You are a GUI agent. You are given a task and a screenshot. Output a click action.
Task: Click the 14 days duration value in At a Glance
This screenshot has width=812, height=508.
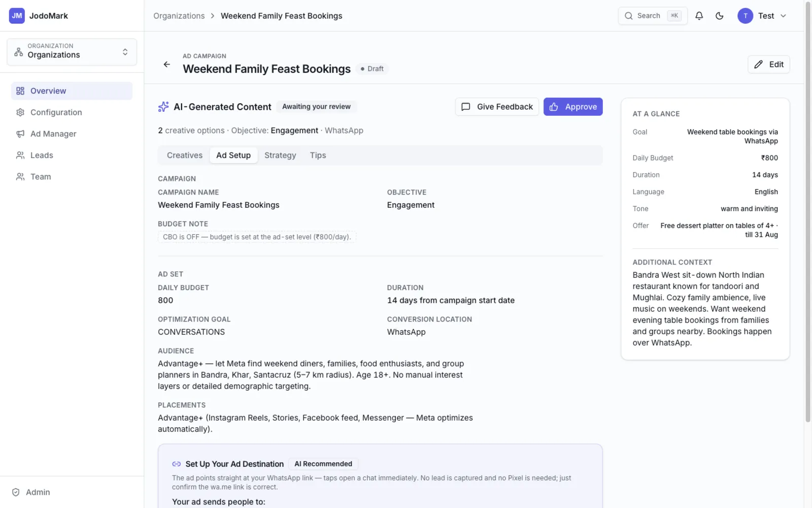point(765,175)
